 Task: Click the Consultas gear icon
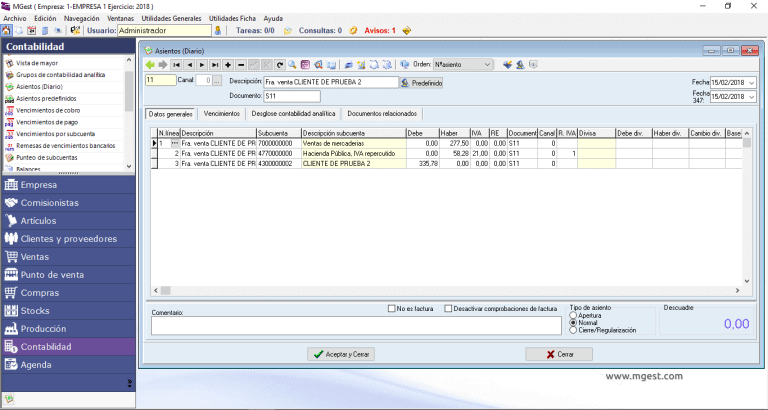pyautogui.click(x=353, y=30)
